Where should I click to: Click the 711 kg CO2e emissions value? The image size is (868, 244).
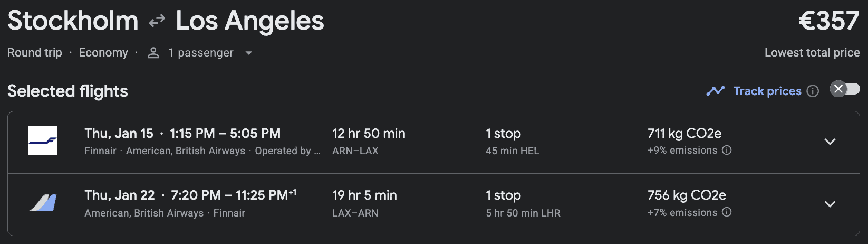coord(684,134)
